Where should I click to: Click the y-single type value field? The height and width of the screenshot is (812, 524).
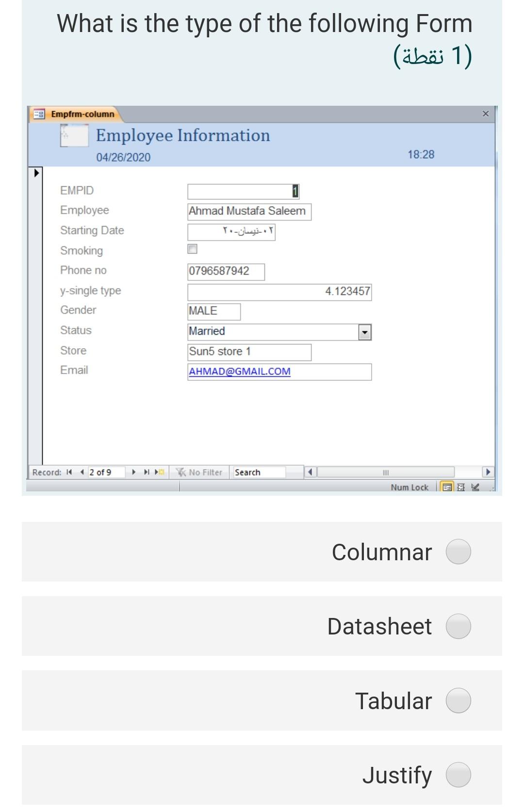[x=279, y=292]
